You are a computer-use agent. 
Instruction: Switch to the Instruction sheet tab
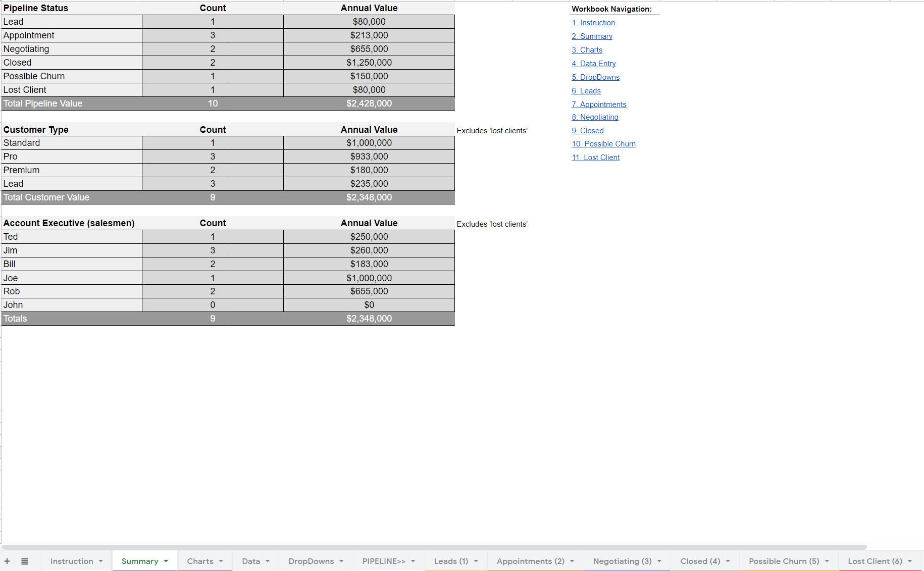click(71, 561)
